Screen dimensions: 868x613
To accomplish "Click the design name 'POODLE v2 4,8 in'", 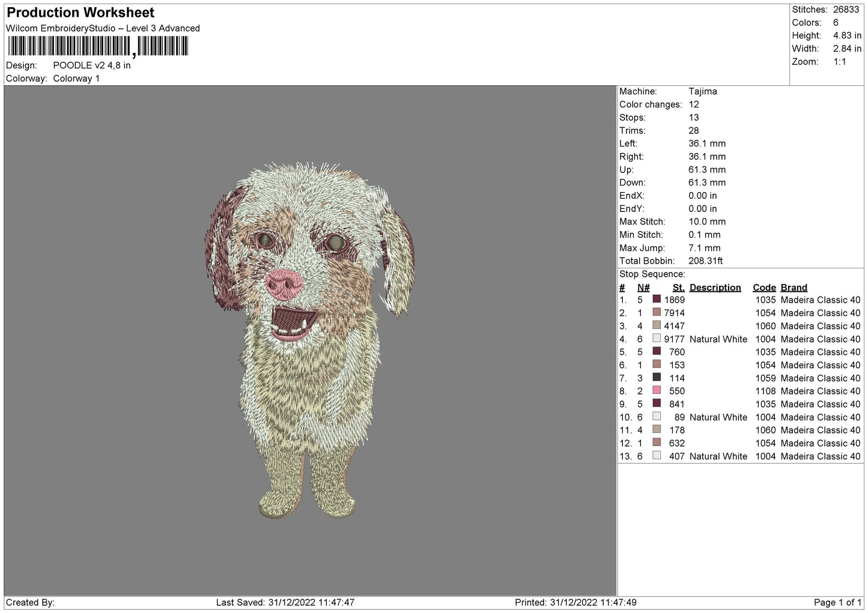I will (x=92, y=65).
